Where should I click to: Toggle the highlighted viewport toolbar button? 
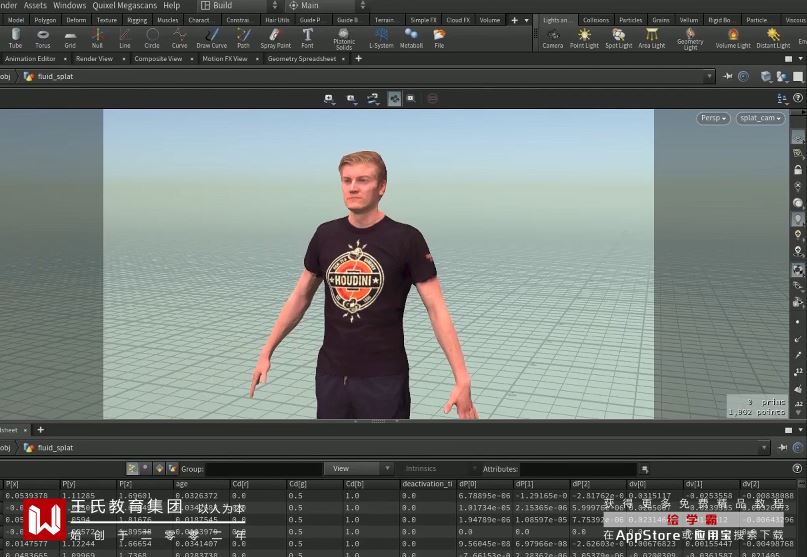pyautogui.click(x=394, y=98)
